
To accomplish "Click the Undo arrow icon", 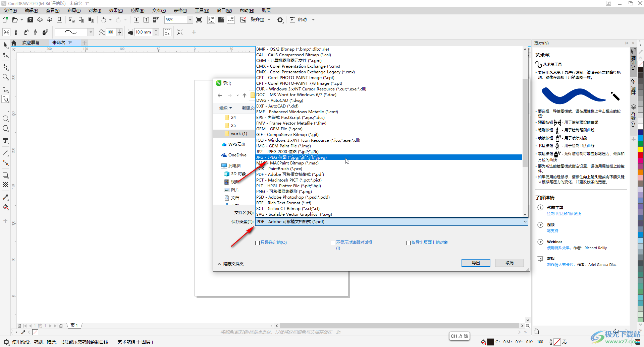I will (104, 20).
